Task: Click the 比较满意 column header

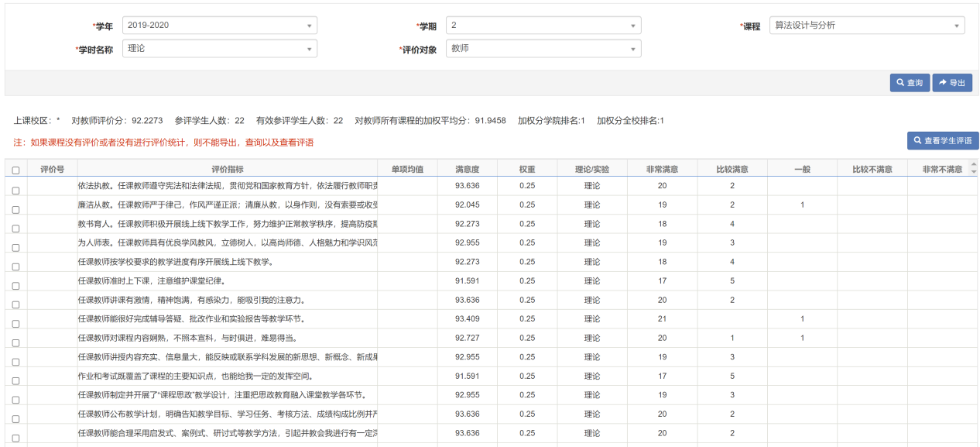Action: tap(732, 169)
